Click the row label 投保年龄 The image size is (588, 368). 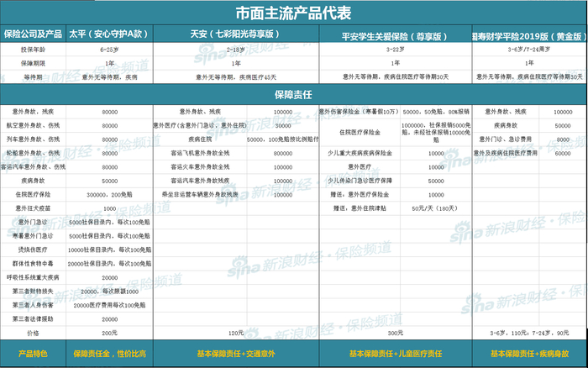coord(33,50)
